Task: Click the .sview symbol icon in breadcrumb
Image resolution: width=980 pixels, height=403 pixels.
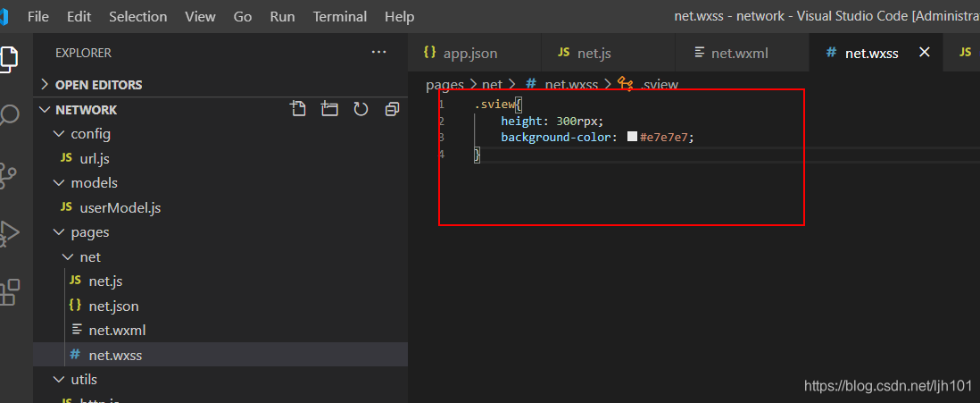Action: click(625, 83)
